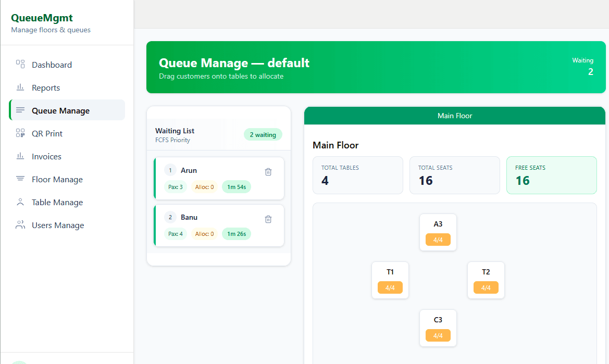Click the Free Seats stat card

coord(552,175)
